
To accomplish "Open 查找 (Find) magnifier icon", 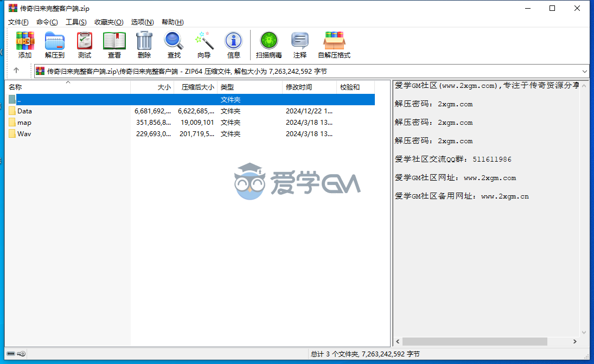I will [174, 41].
